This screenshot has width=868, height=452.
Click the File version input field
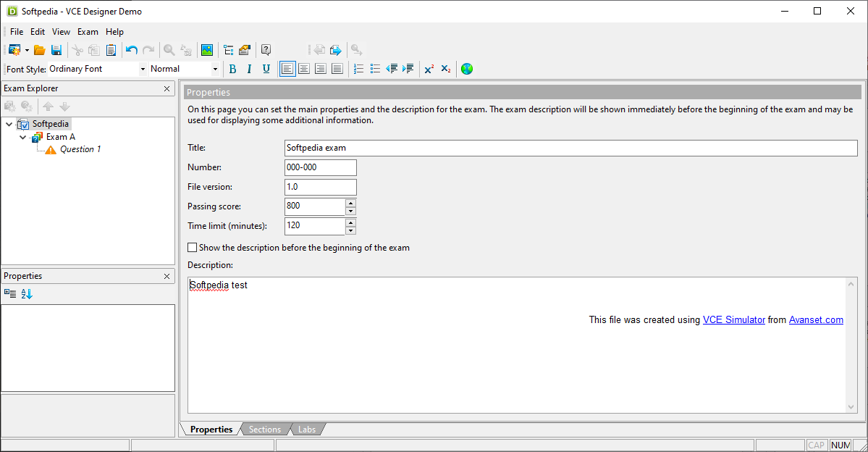(321, 187)
